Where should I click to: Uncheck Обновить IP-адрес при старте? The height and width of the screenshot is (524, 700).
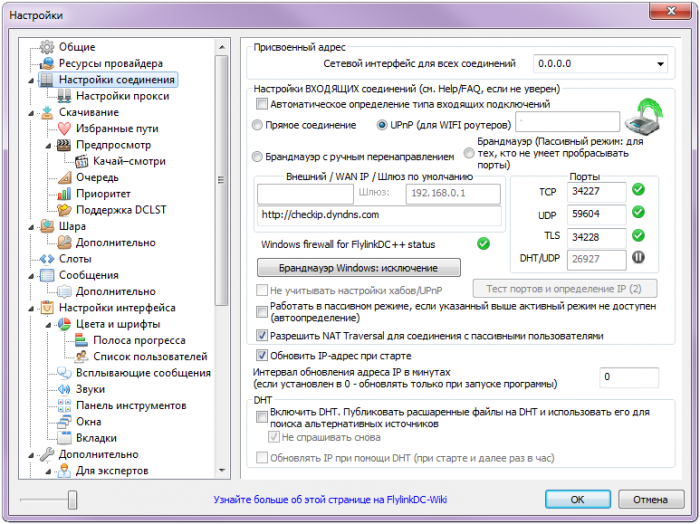coord(263,355)
